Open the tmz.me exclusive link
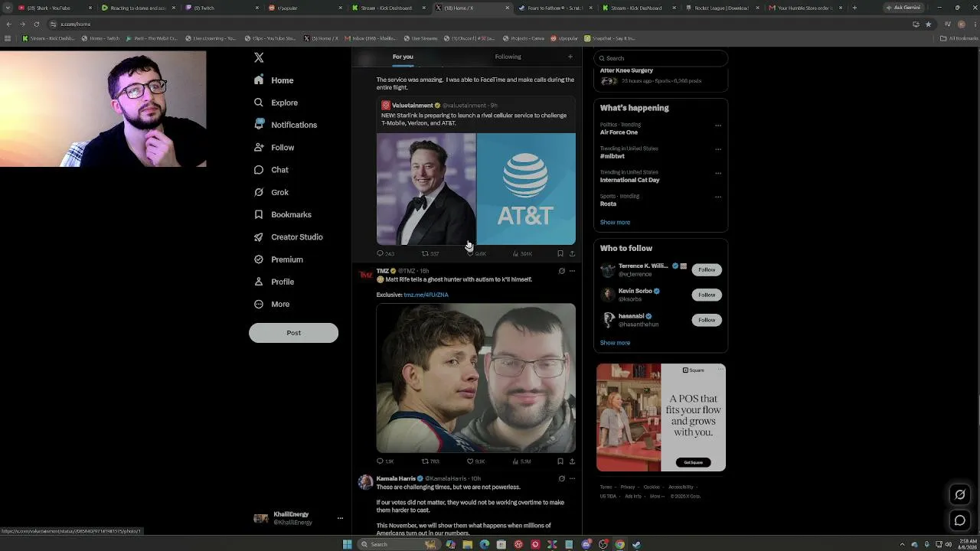 [x=426, y=295]
